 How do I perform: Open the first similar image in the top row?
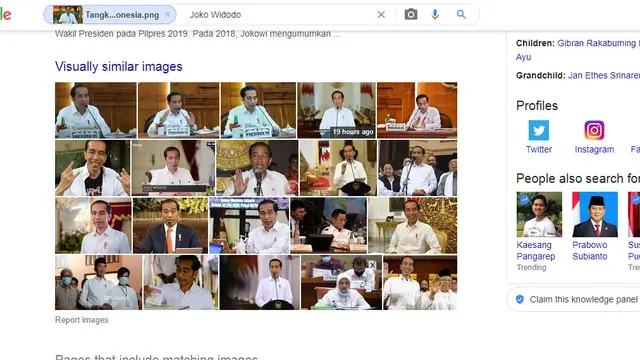click(96, 110)
